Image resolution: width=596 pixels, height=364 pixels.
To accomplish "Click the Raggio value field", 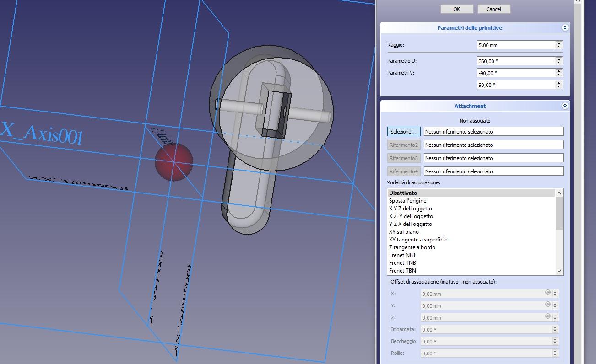I will pos(515,45).
